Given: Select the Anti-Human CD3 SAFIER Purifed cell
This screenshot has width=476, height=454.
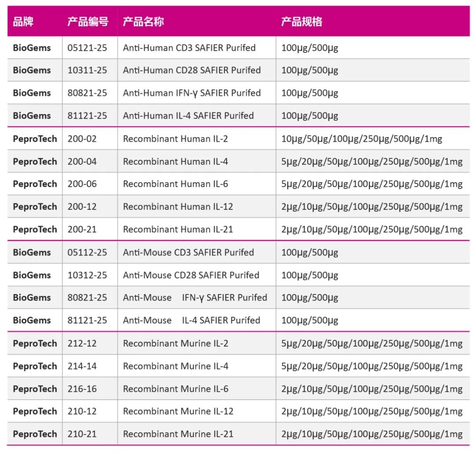Looking at the screenshot, I should pyautogui.click(x=189, y=48).
